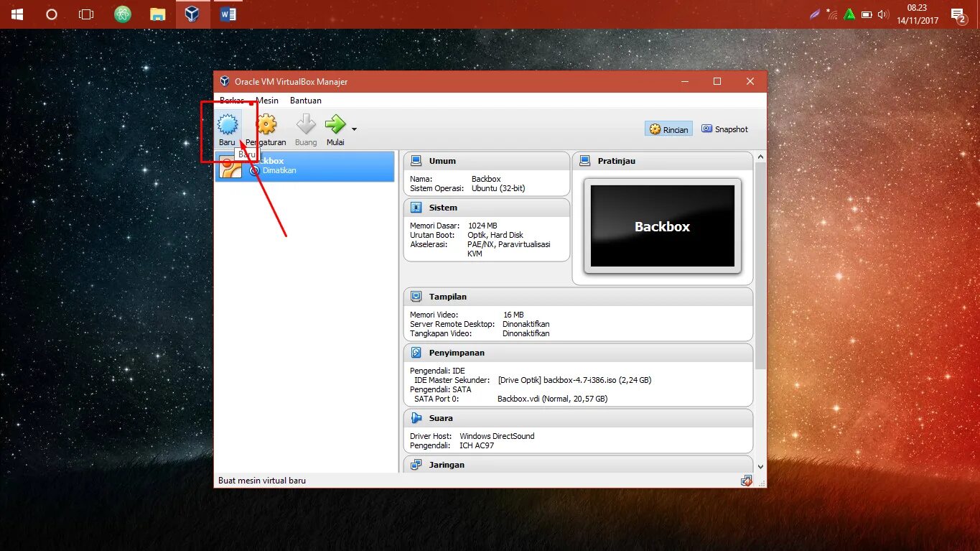
Task: Click the status bar notification icon
Action: (x=747, y=481)
